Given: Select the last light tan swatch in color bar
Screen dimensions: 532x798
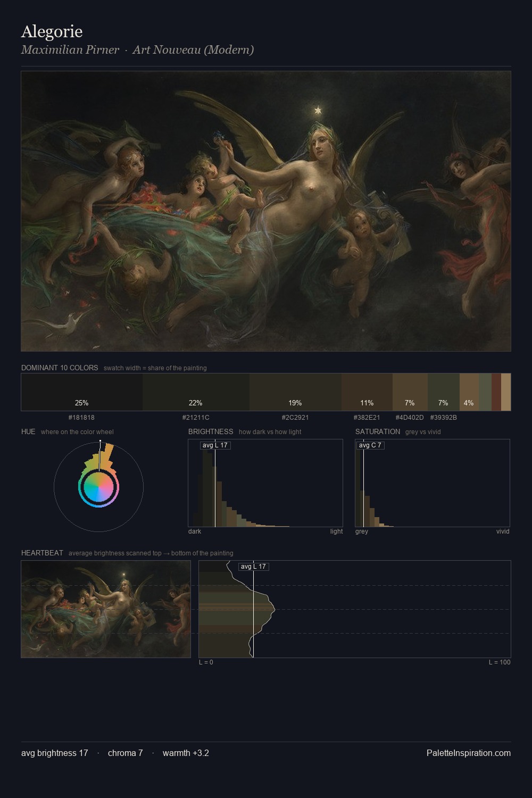Looking at the screenshot, I should (x=506, y=392).
